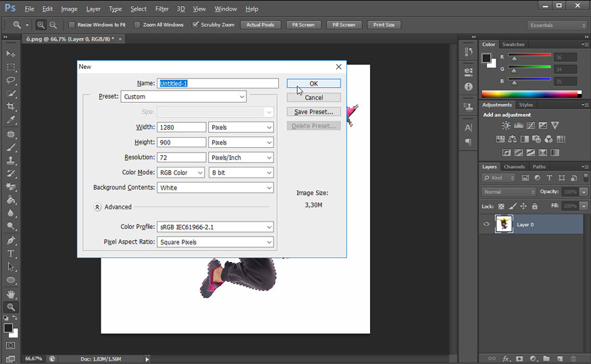Collapse the Advanced section

97,207
